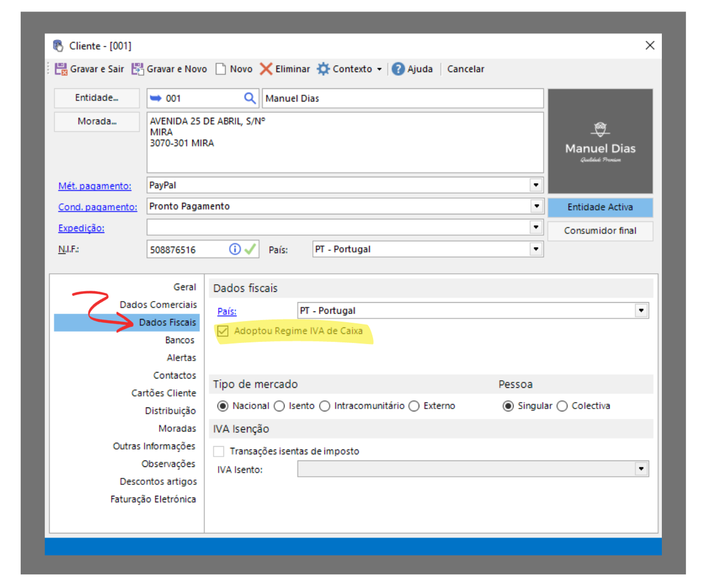Select the Intracomunitário market radio button

click(x=325, y=406)
